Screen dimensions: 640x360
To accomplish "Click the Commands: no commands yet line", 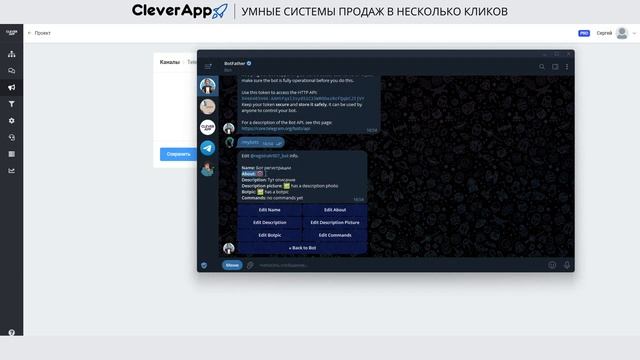I will click(x=272, y=198).
